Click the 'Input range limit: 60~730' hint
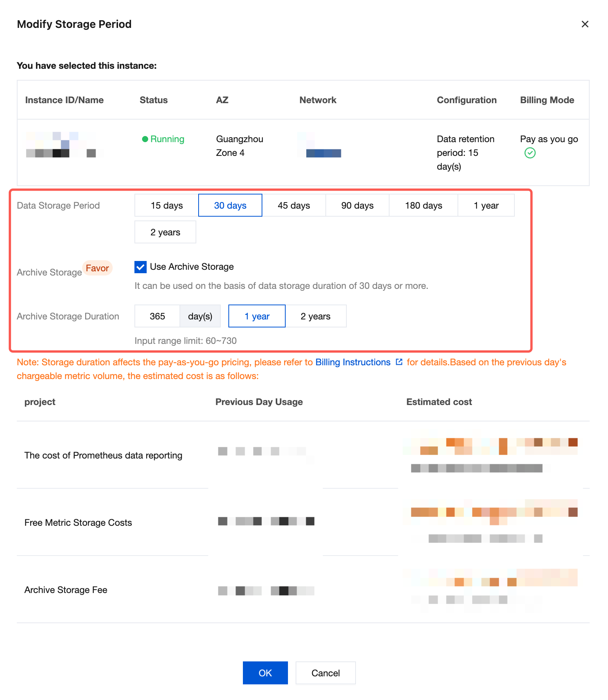608x700 pixels. (x=186, y=340)
